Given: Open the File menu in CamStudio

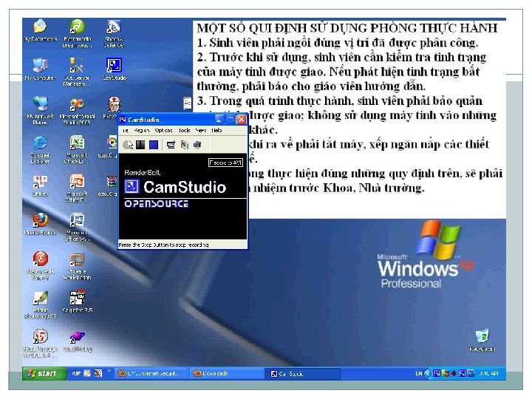Looking at the screenshot, I should [x=125, y=130].
